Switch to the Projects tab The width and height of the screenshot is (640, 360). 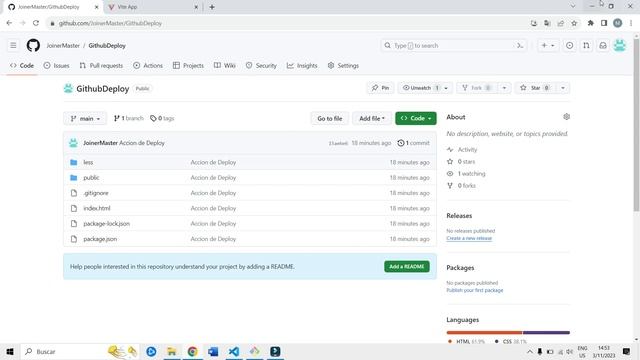click(188, 65)
